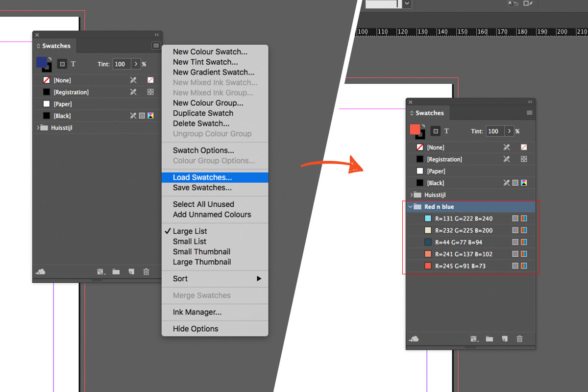This screenshot has width=588, height=392.
Task: Select swatch R=232 G=225 B=200
Action: click(x=470, y=230)
